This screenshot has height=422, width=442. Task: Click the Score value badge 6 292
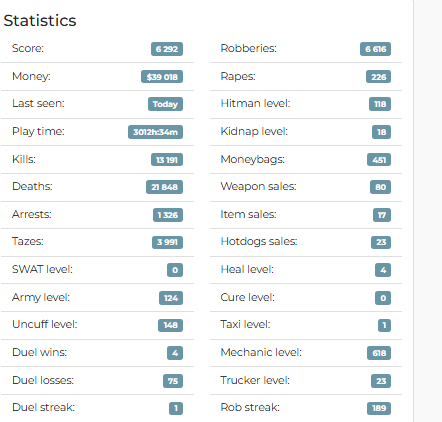pyautogui.click(x=167, y=49)
